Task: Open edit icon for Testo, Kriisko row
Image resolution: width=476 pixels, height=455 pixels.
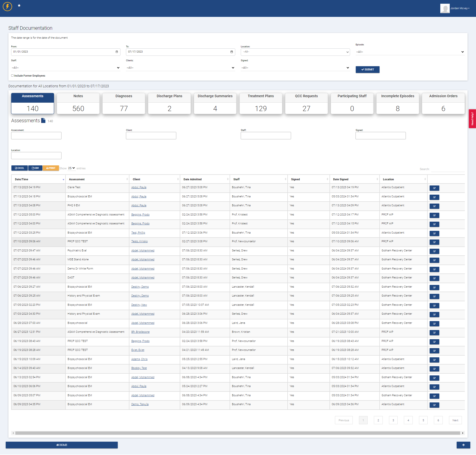Action: point(434,242)
